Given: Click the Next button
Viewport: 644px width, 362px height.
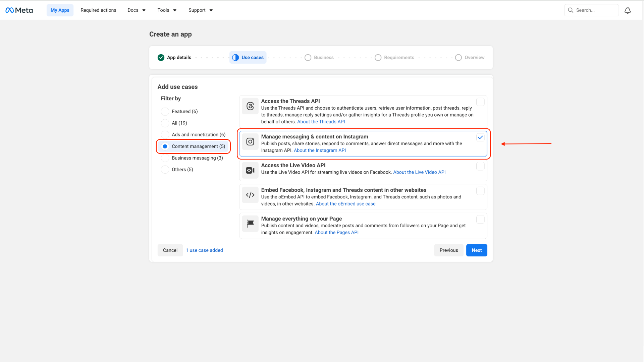Looking at the screenshot, I should coord(477,250).
